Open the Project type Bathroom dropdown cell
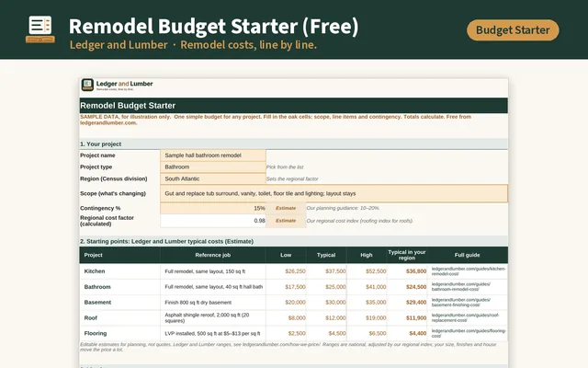588x368 pixels. pyautogui.click(x=213, y=167)
